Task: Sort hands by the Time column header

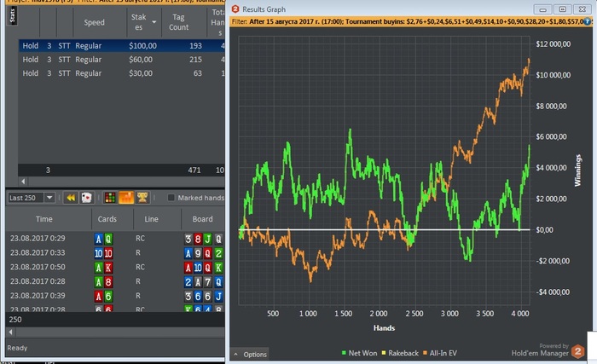Action: (x=44, y=219)
